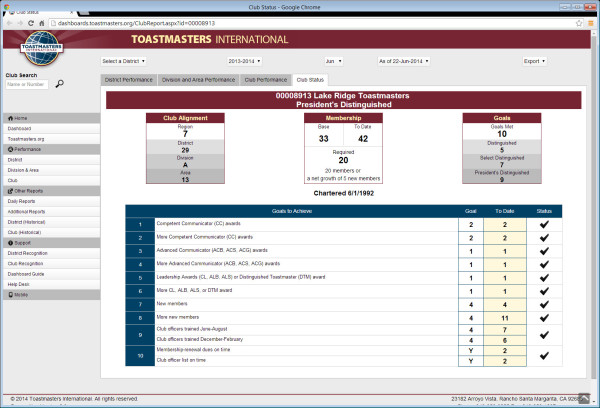Image resolution: width=600 pixels, height=408 pixels.
Task: Click '00008913 Lake Ridge Toastmasters' heading
Action: tap(342, 96)
